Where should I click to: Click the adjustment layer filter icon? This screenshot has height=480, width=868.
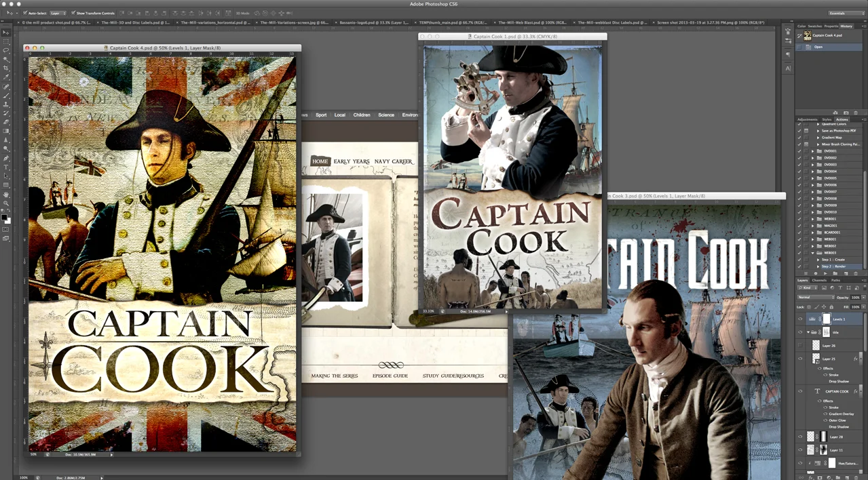pyautogui.click(x=832, y=287)
